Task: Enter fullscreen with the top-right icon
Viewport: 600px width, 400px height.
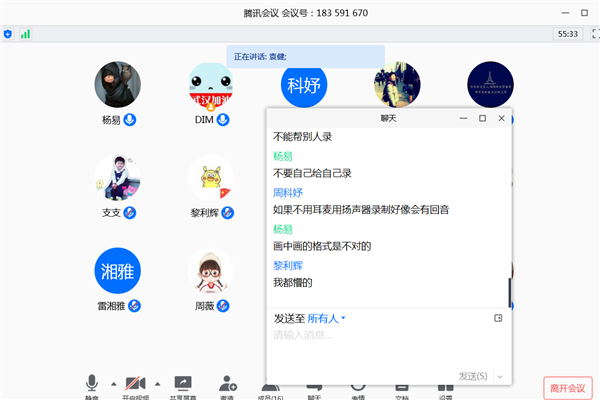Action: pos(595,34)
